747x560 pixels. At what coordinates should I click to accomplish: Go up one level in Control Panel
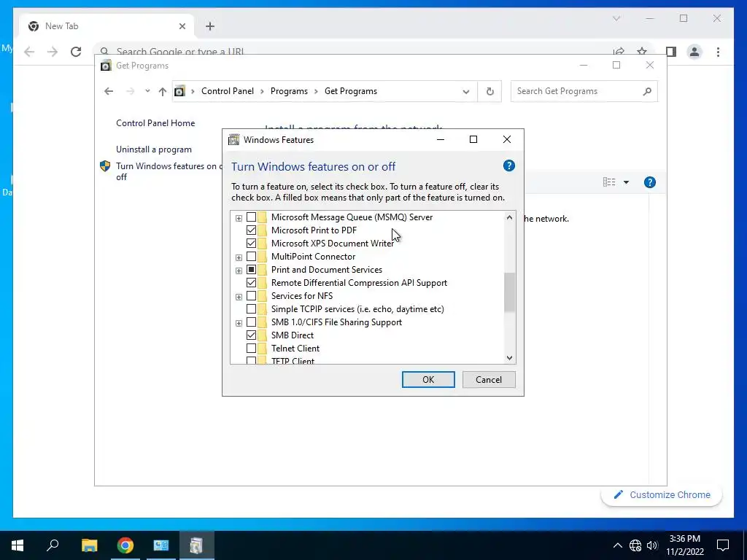pos(163,91)
